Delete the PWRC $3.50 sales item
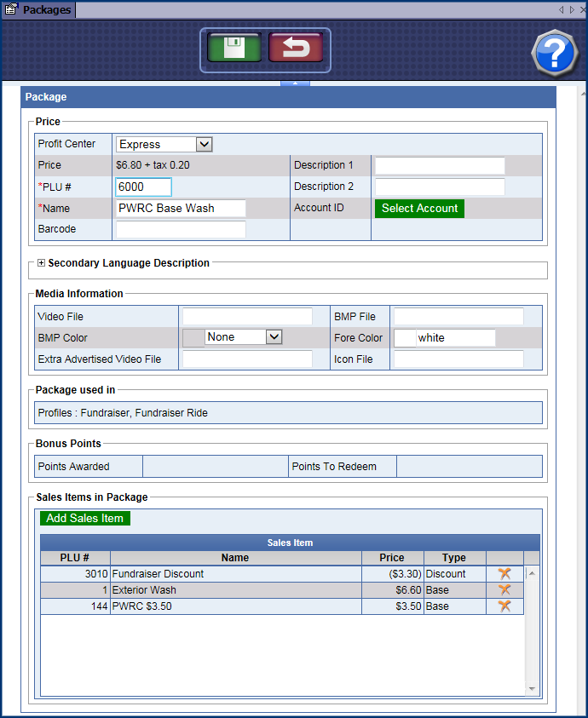Image resolution: width=588 pixels, height=718 pixels. pos(504,606)
